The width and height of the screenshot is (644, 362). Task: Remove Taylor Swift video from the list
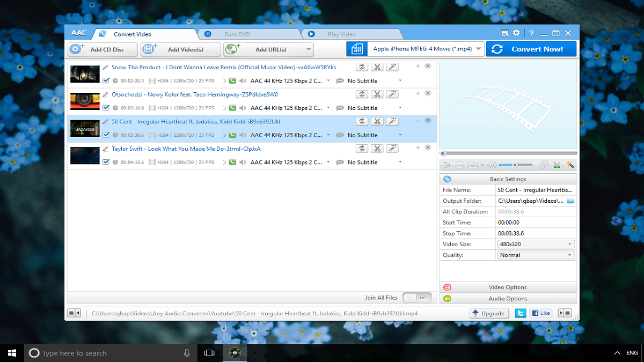(x=428, y=147)
